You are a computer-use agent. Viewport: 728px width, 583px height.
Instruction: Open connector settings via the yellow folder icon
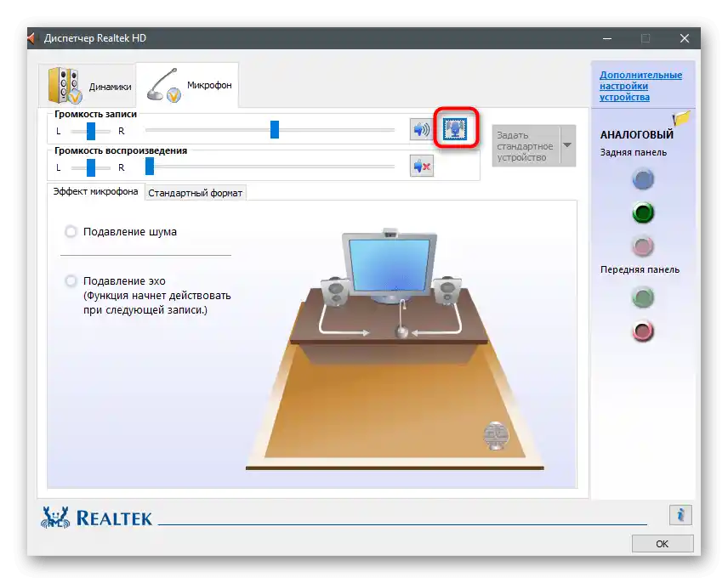681,118
